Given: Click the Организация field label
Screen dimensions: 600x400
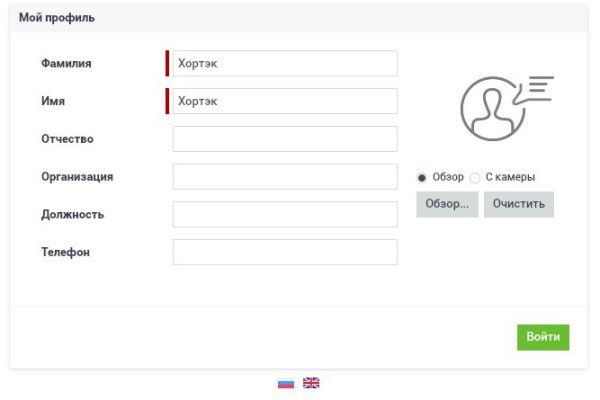Looking at the screenshot, I should 77,177.
